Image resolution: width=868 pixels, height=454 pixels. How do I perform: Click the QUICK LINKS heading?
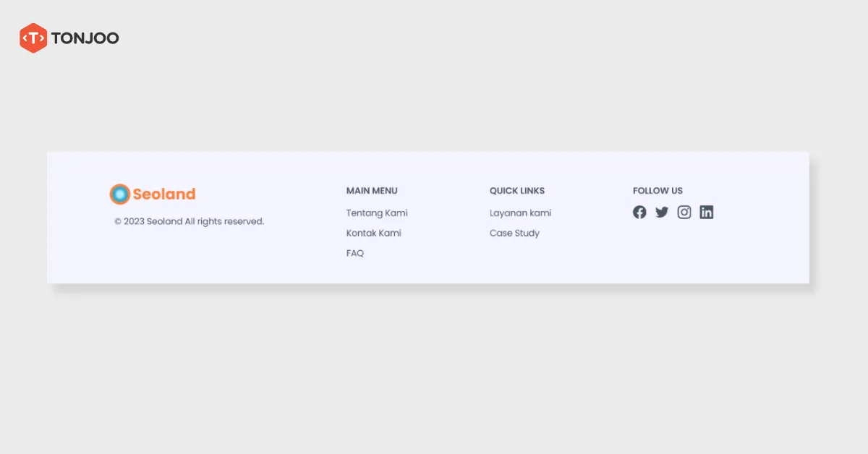[517, 190]
